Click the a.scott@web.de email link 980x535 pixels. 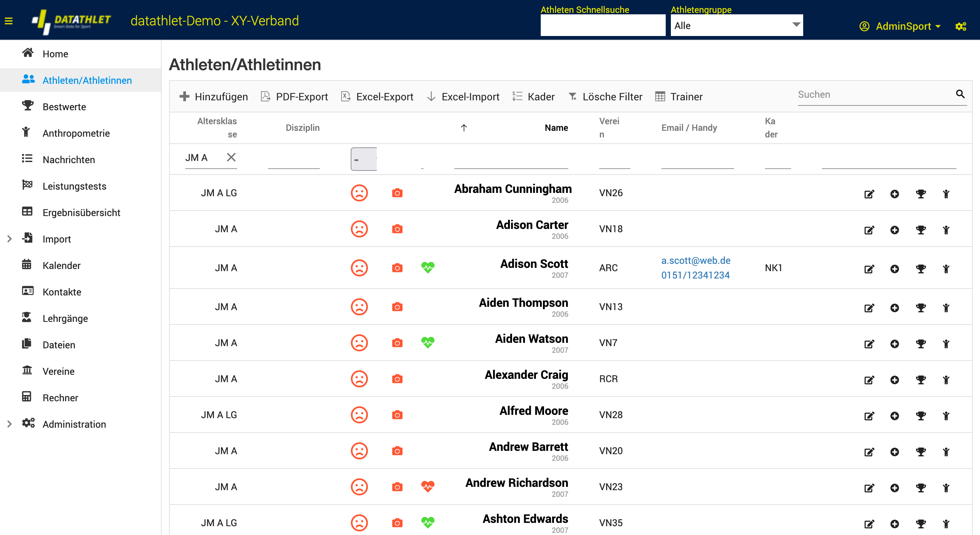695,261
